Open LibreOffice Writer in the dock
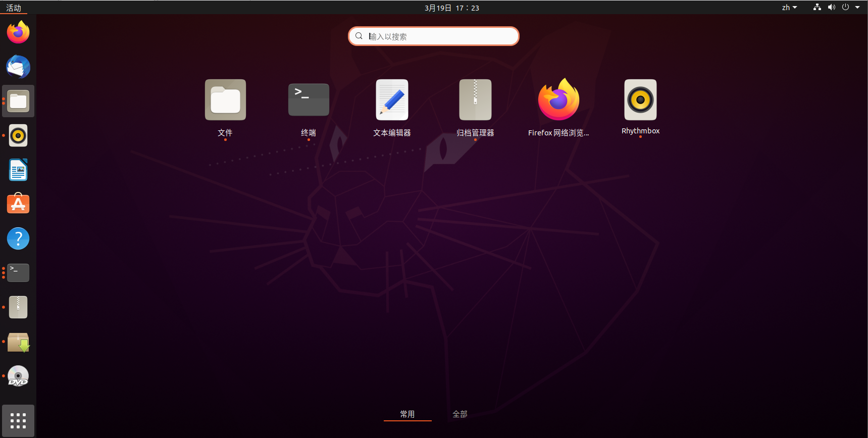This screenshot has width=868, height=438. [x=18, y=170]
